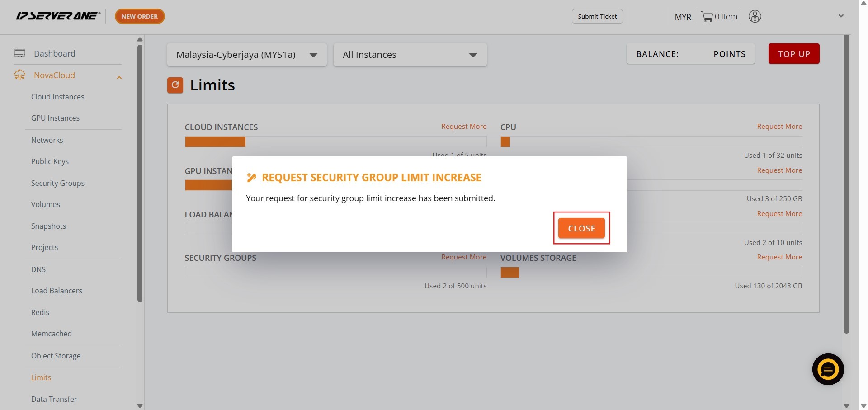Click the IP ServerOne logo
The height and width of the screenshot is (410, 868).
pos(58,16)
